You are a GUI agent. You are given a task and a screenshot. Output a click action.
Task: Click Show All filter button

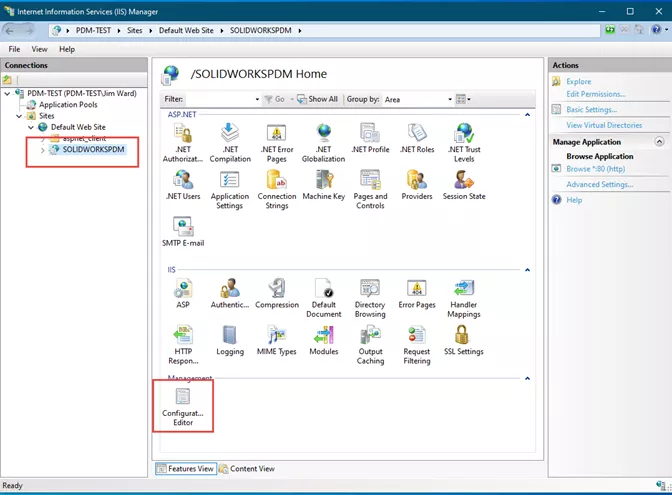coord(317,99)
